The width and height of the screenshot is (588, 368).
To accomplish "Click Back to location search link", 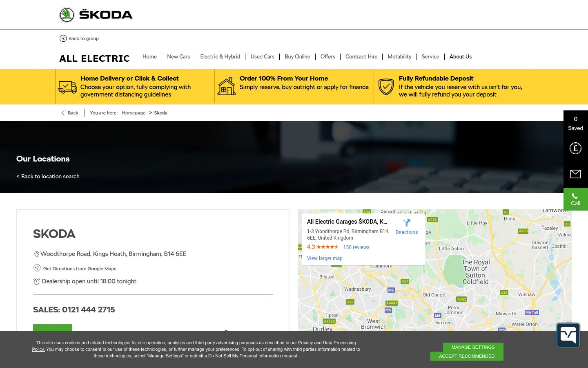I will (48, 176).
